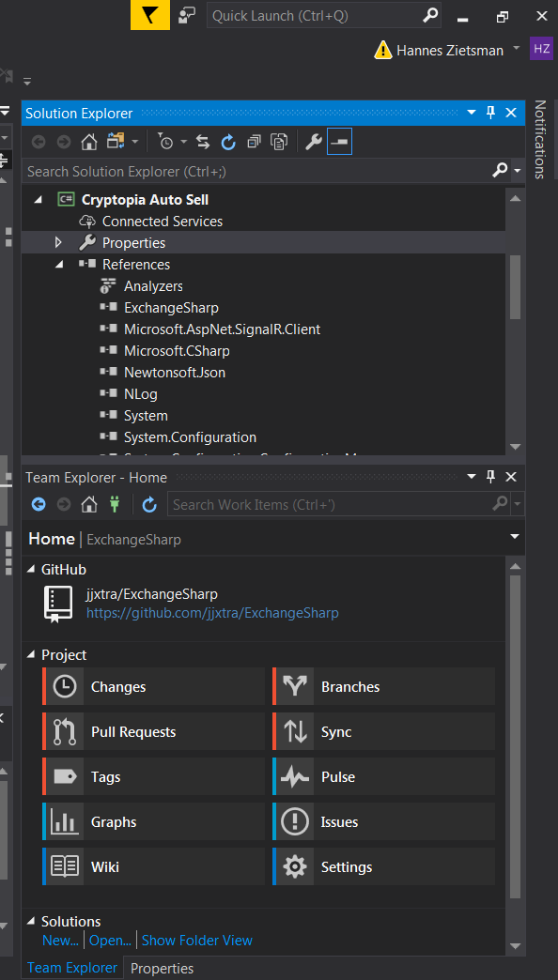Refresh the Solution Explorer view

[x=228, y=141]
